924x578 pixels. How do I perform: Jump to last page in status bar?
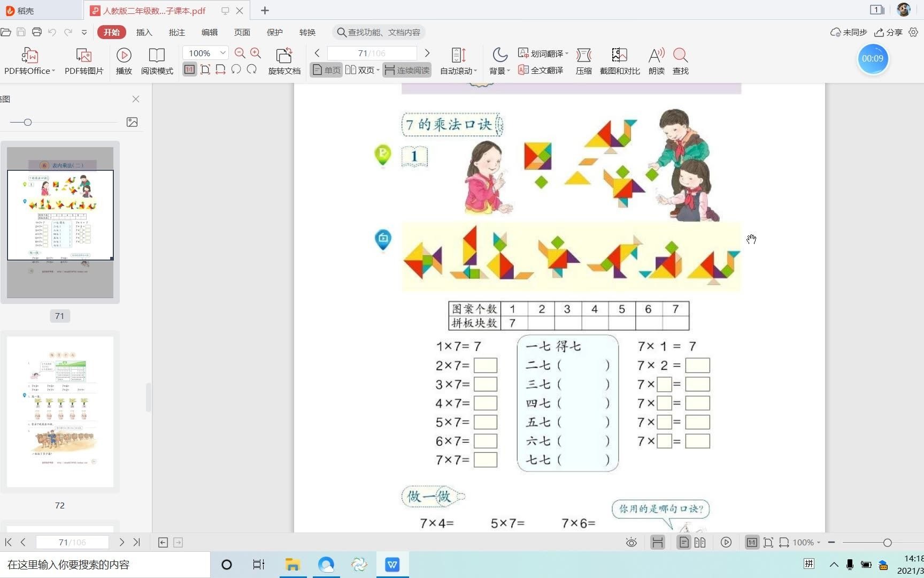(137, 542)
